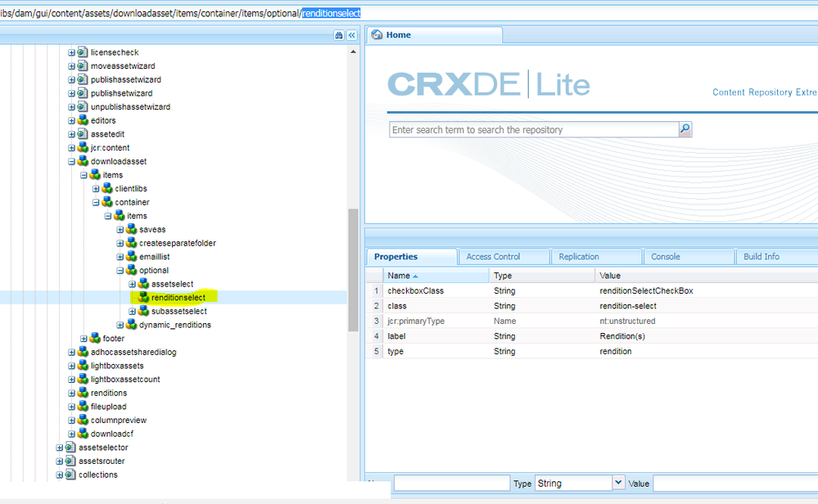Open the Type dropdown for new property

[618, 484]
